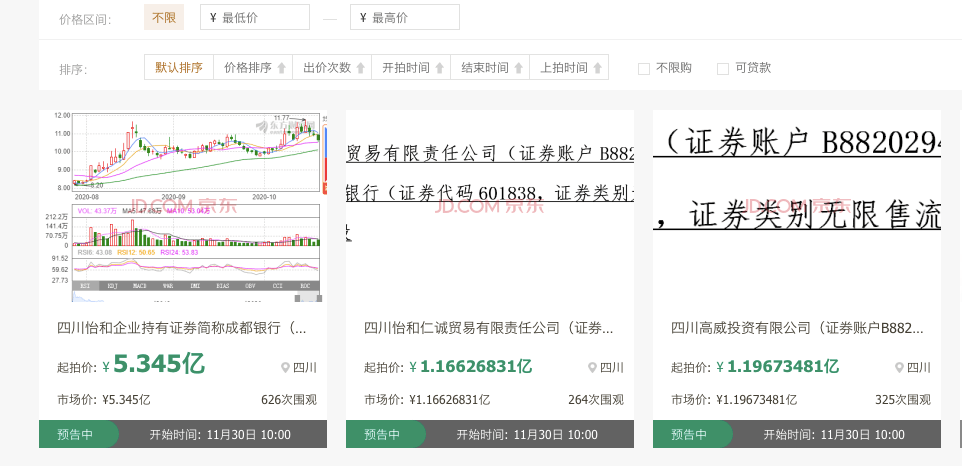The width and height of the screenshot is (962, 466).
Task: Click the 开始时间 11月30日 text on the 成都银行 listing
Action: pos(220,435)
